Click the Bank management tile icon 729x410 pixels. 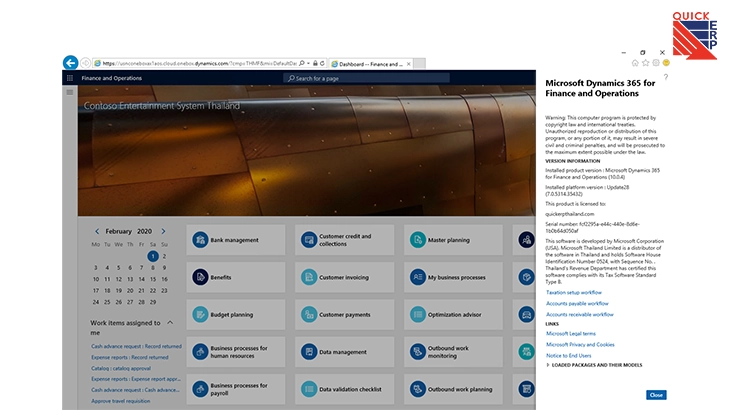click(x=200, y=240)
